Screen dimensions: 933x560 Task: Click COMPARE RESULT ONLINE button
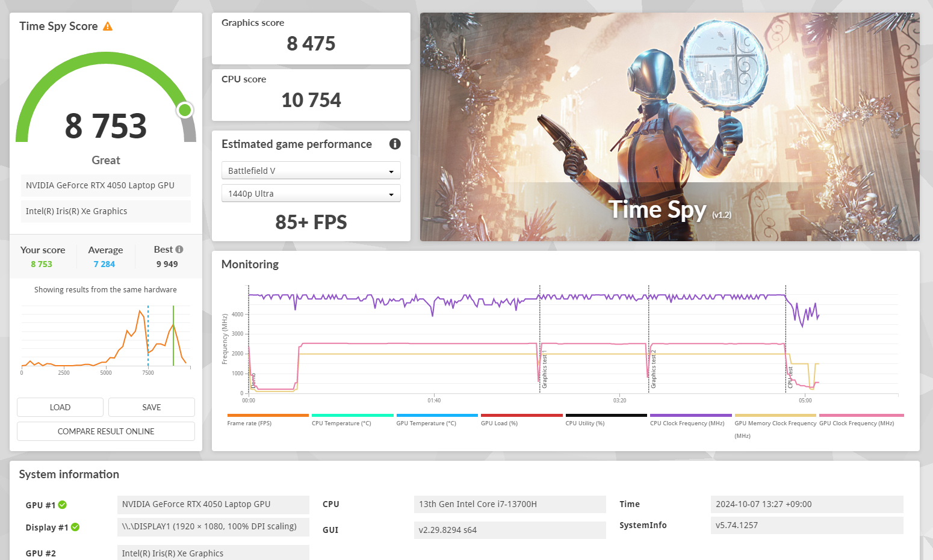[x=106, y=431]
